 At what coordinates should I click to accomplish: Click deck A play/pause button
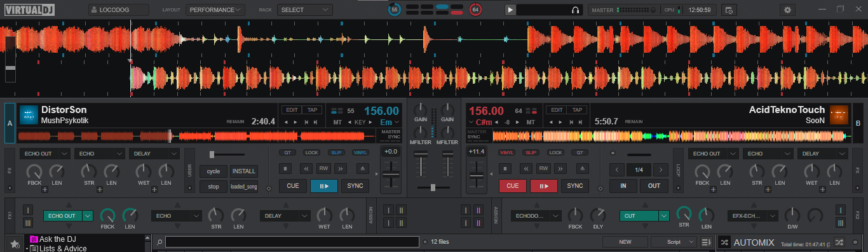pyautogui.click(x=324, y=186)
